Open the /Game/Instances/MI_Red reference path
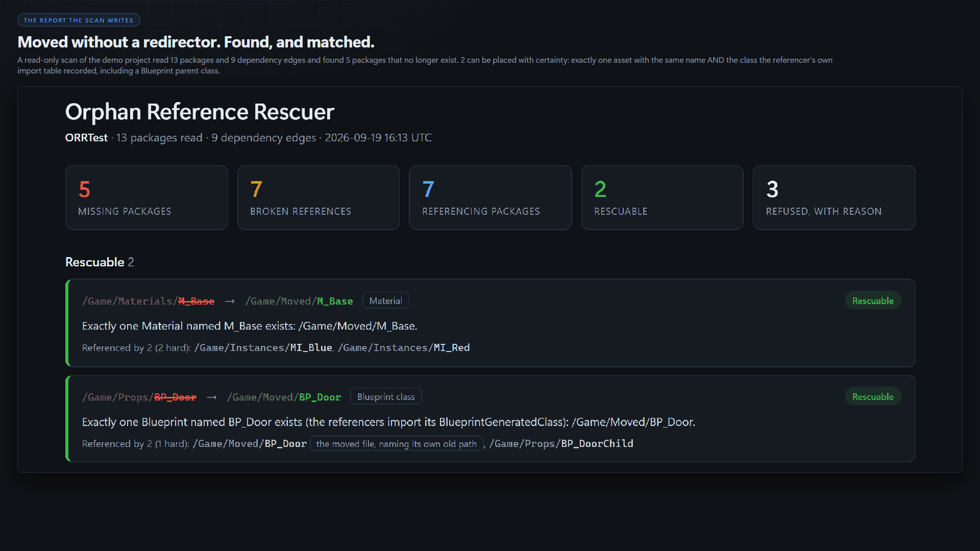Screen dimensions: 980x551 click(404, 347)
